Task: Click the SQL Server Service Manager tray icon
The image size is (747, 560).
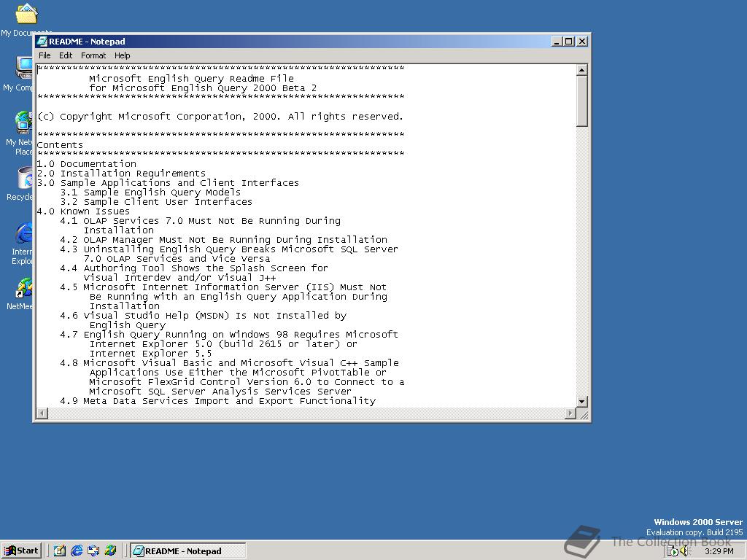Action: click(x=672, y=551)
